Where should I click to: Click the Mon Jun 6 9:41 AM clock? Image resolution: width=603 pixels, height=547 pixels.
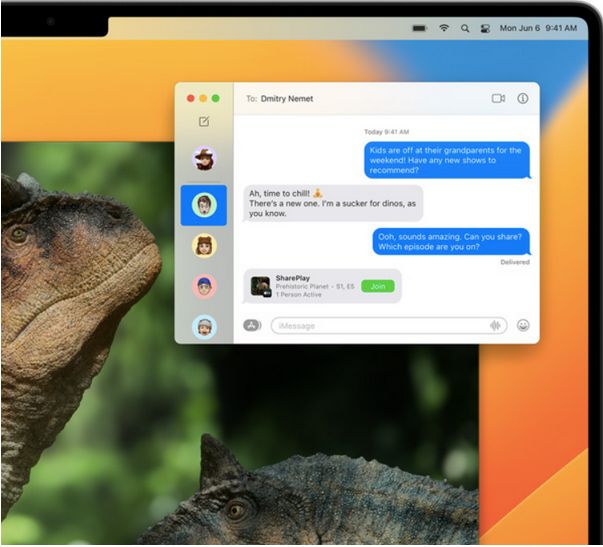point(538,28)
